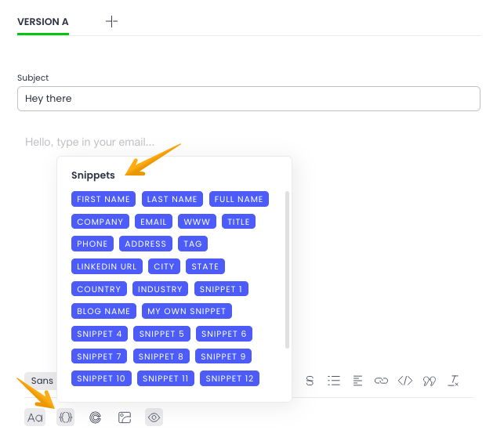Viewport: 504px width, 441px height.
Task: Toggle the preview eye icon
Action: pos(154,418)
